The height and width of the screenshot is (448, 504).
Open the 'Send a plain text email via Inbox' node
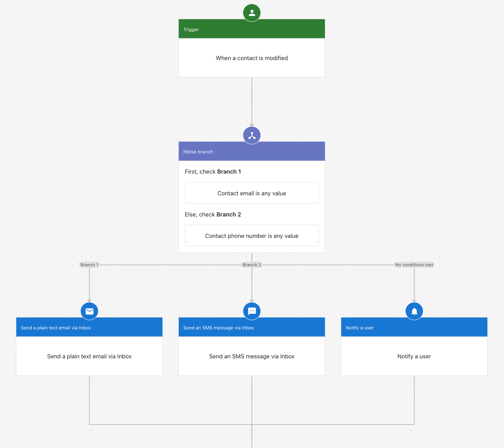pos(89,356)
